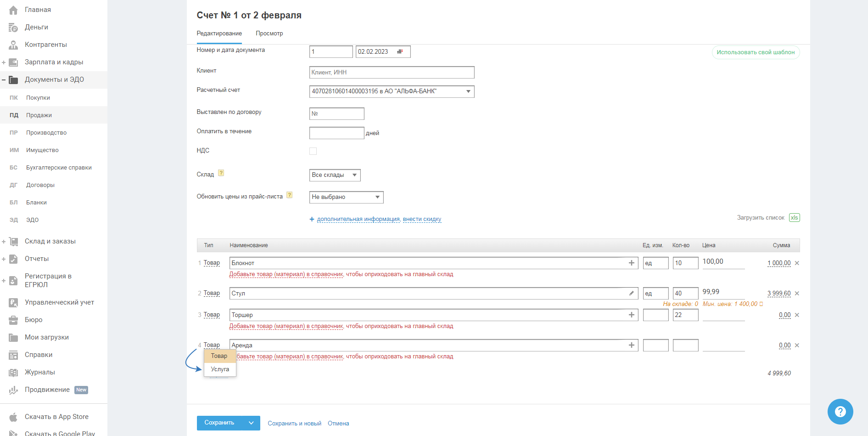
Task: Expand the Сохранить button arrow
Action: coord(251,423)
